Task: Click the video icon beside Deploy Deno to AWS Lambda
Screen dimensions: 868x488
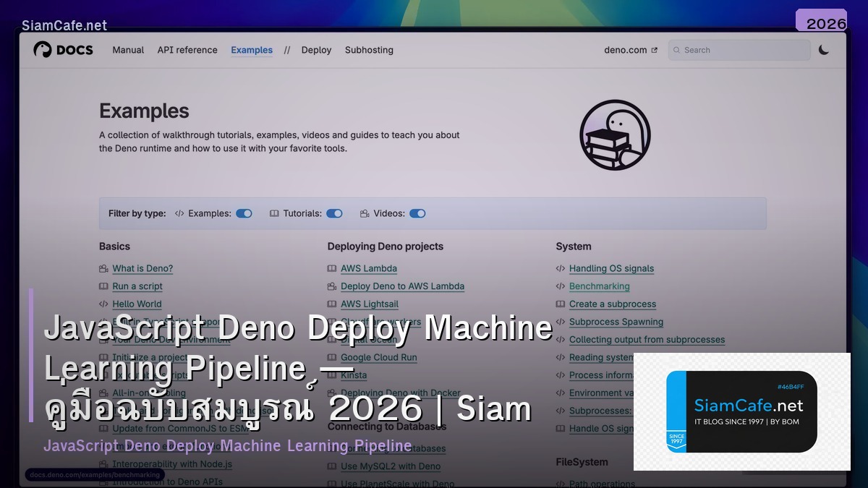Action: (331, 286)
